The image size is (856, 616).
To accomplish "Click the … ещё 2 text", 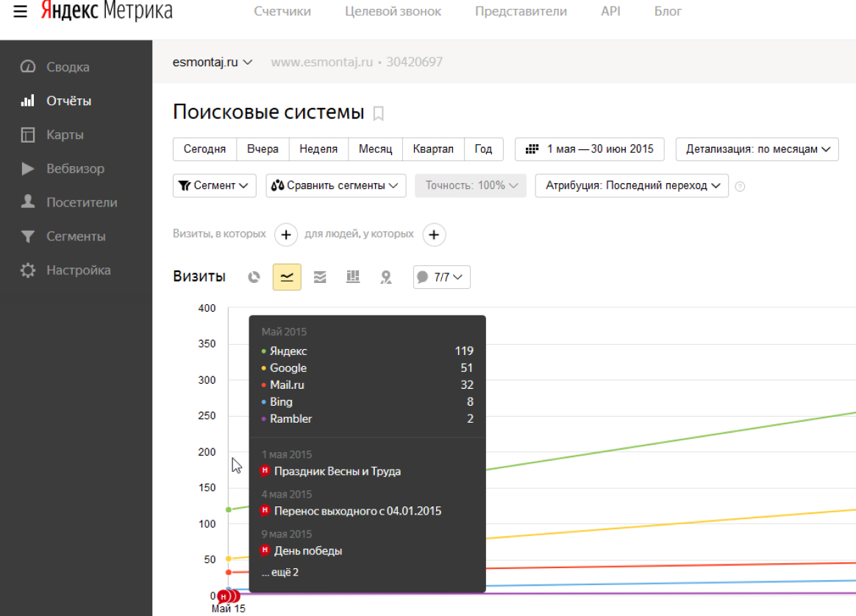I will [x=280, y=573].
